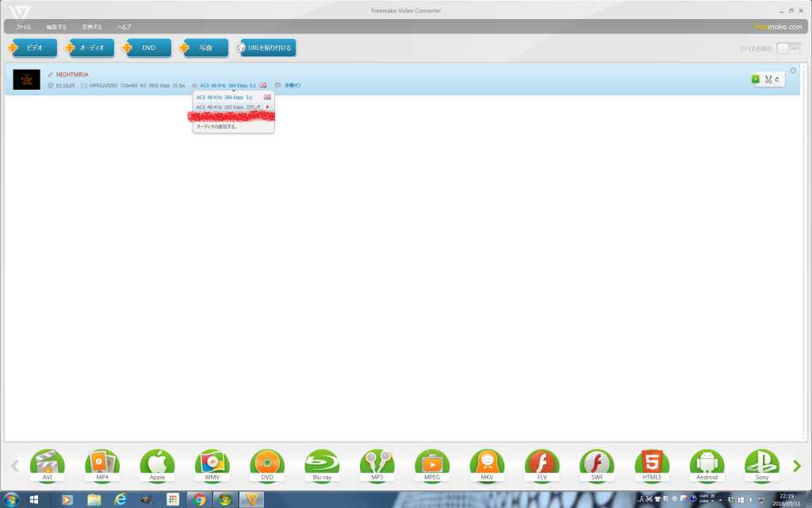This screenshot has width=812, height=508.
Task: Click the NIGHTMRJA video thumbnail
Action: pos(26,79)
